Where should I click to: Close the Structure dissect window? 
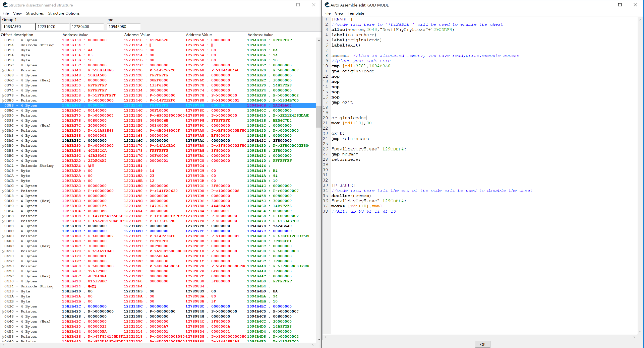(313, 5)
